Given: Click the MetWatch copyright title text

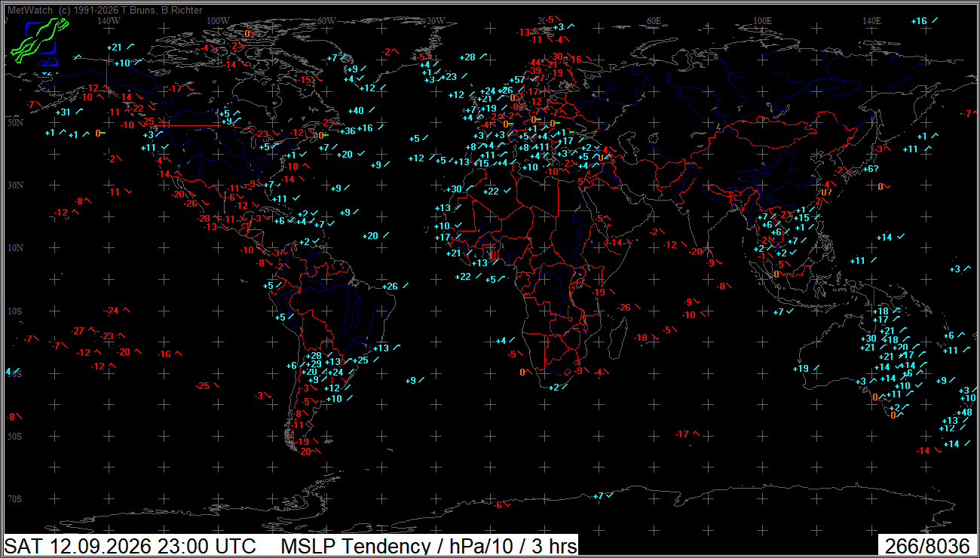Looking at the screenshot, I should pos(104,11).
